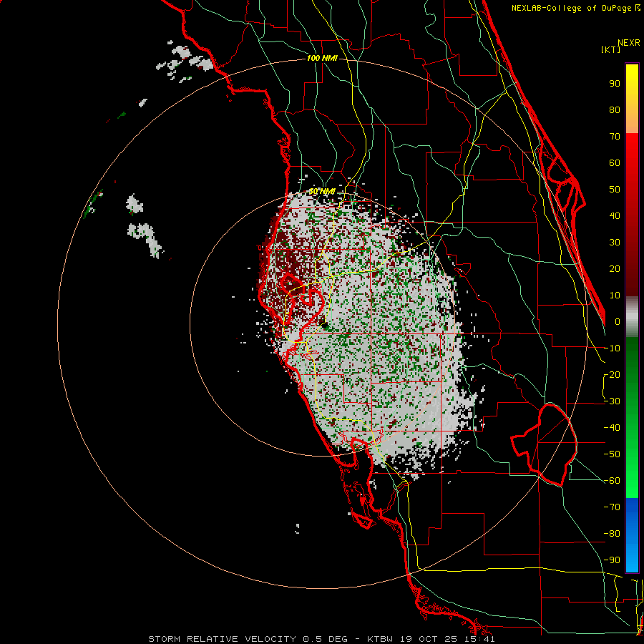
Task: Click the 50 value on velocity scale
Action: (615, 190)
